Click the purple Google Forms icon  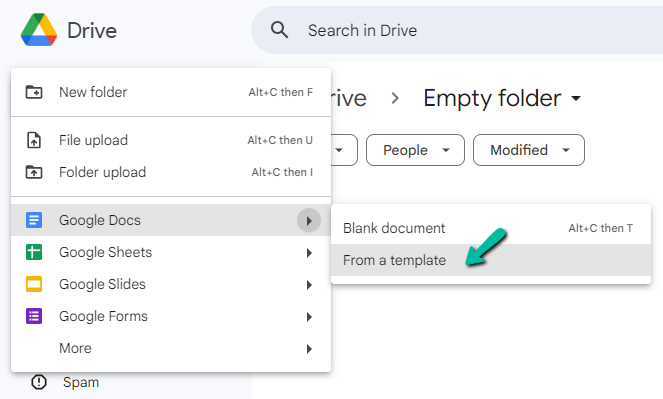click(x=34, y=316)
